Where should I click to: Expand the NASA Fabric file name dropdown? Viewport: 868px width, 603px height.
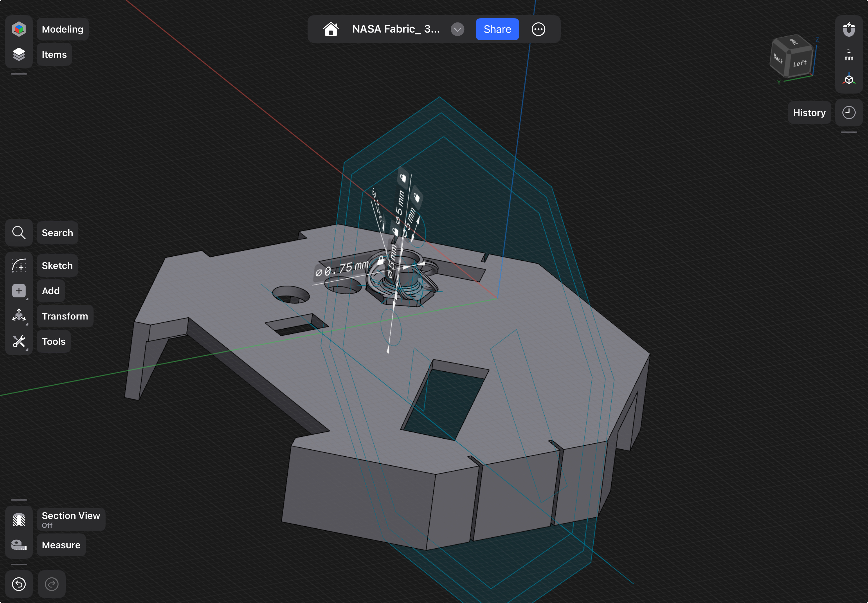[457, 29]
